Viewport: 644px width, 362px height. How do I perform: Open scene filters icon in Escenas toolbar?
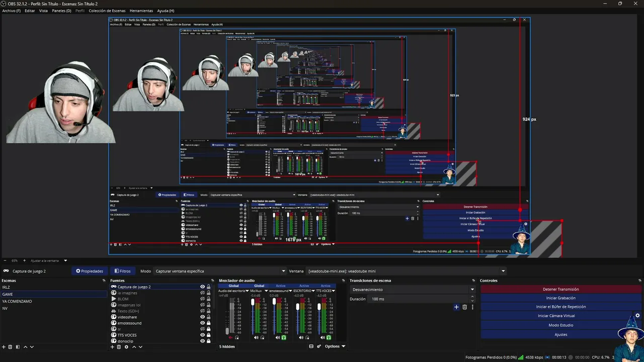coord(18,347)
